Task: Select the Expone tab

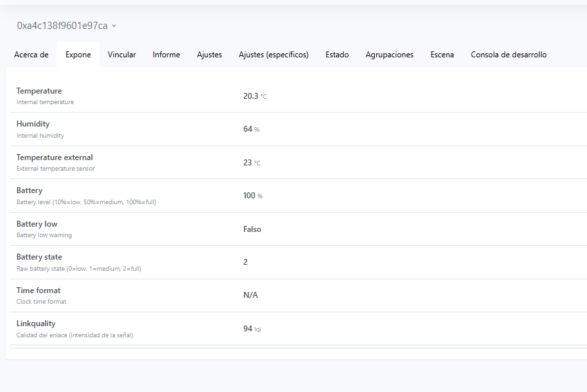Action: 78,55
